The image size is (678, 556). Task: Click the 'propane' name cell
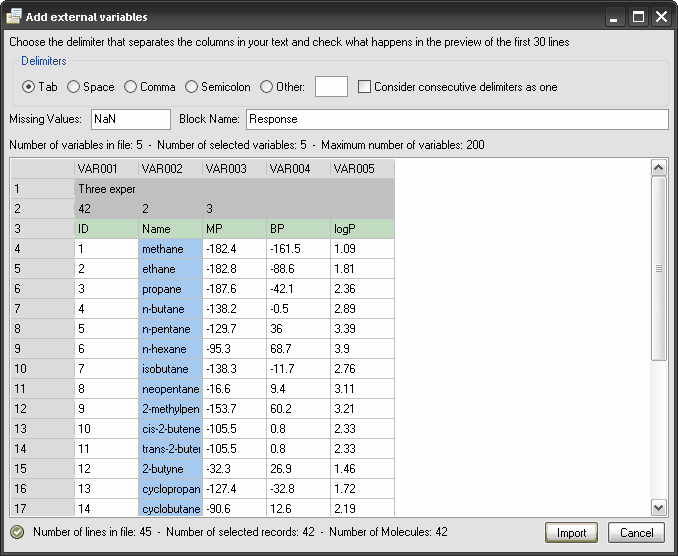[170, 289]
